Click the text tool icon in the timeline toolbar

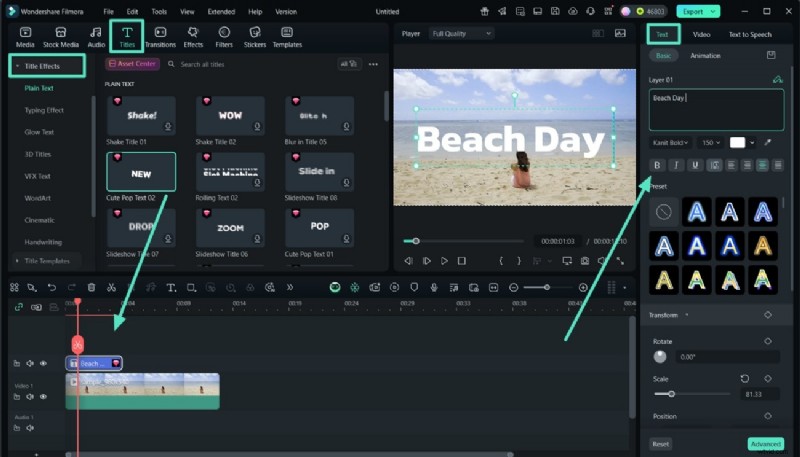coord(171,287)
